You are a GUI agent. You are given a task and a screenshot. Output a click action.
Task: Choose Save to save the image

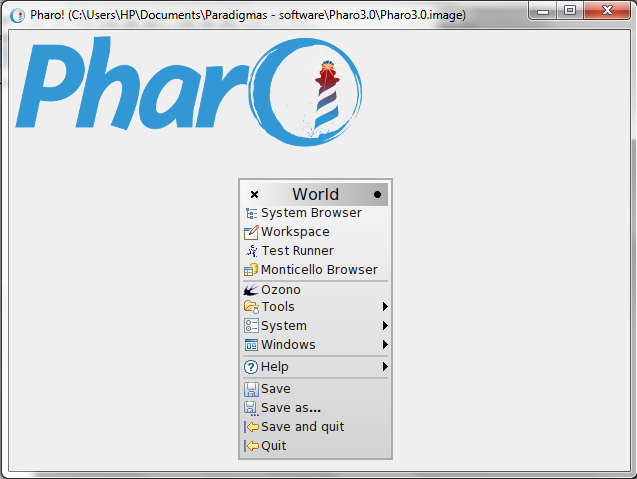point(315,389)
